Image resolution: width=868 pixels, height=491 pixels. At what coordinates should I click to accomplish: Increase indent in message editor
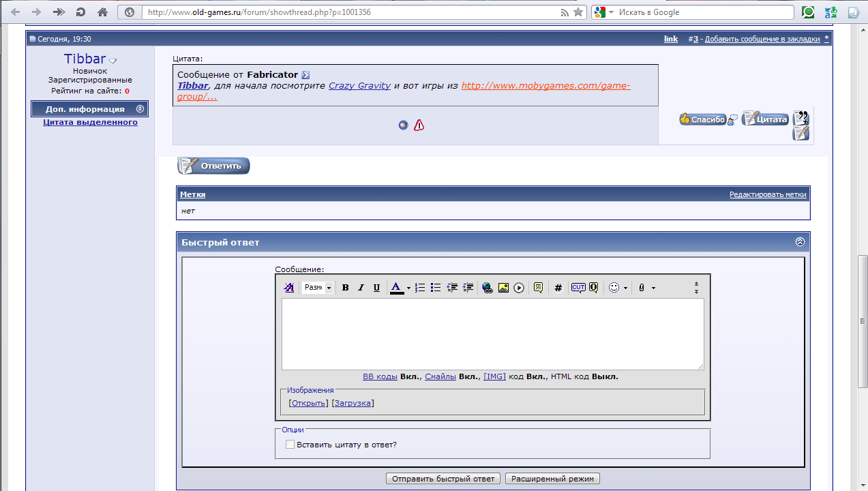pos(468,288)
